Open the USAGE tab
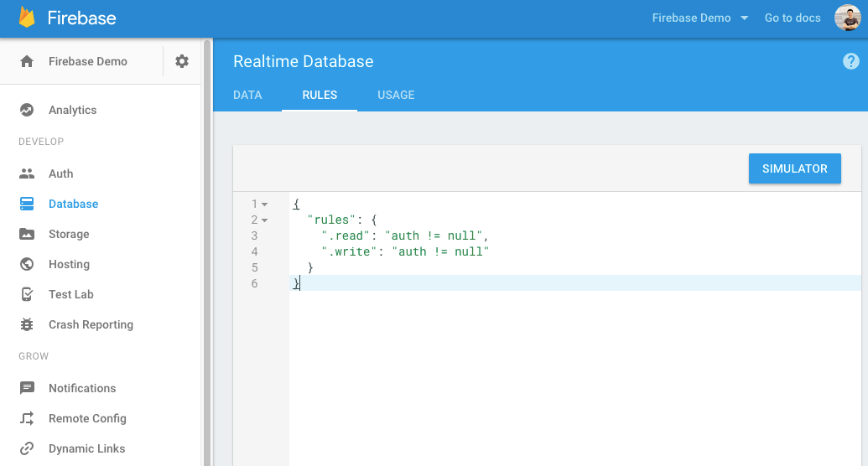 [x=396, y=96]
